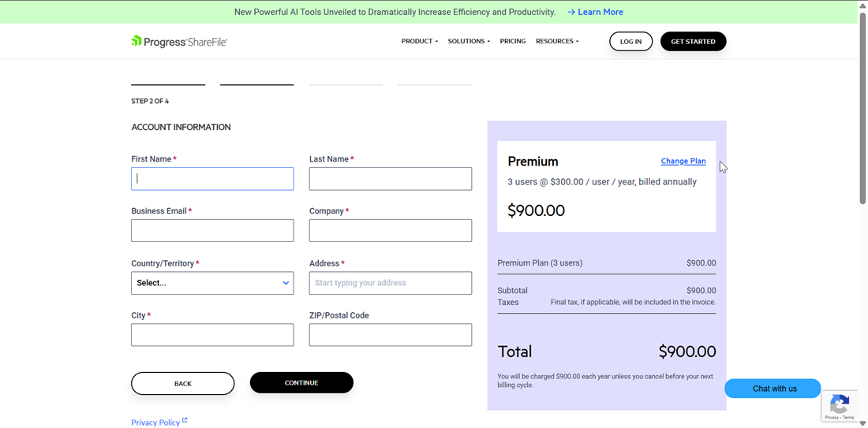Image resolution: width=868 pixels, height=428 pixels.
Task: Click the Privacy Policy external link icon
Action: [185, 421]
